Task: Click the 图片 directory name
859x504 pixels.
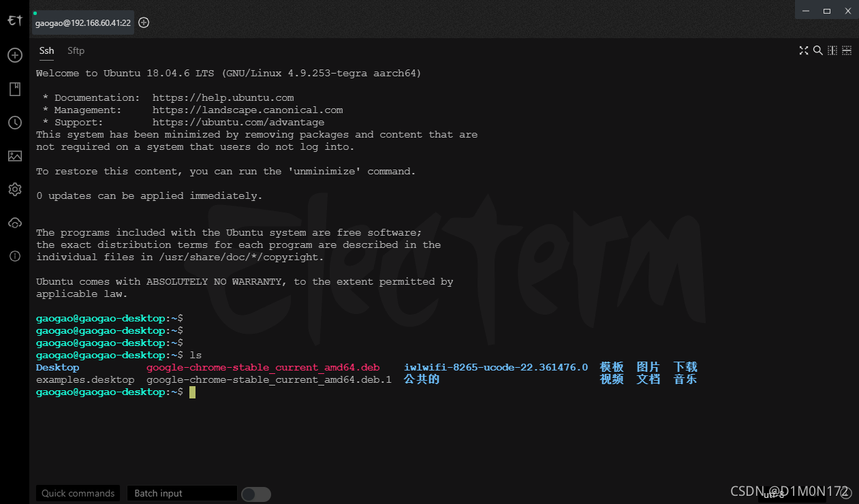Action: [649, 367]
